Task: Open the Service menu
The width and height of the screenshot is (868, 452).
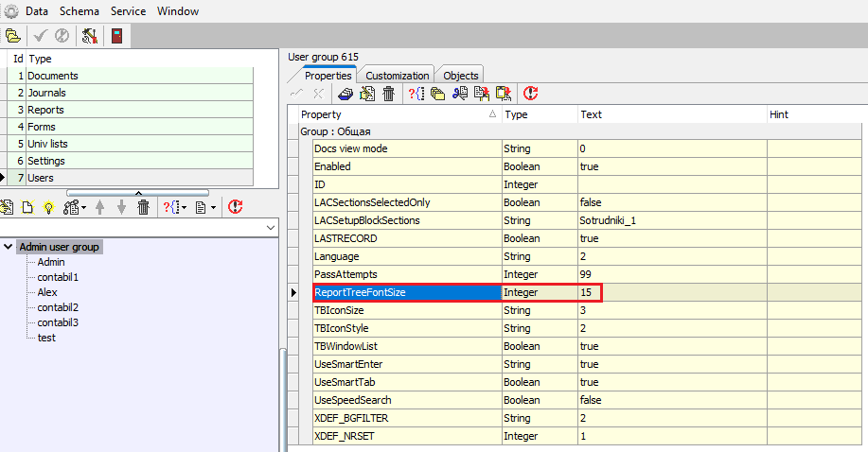Action: point(128,11)
